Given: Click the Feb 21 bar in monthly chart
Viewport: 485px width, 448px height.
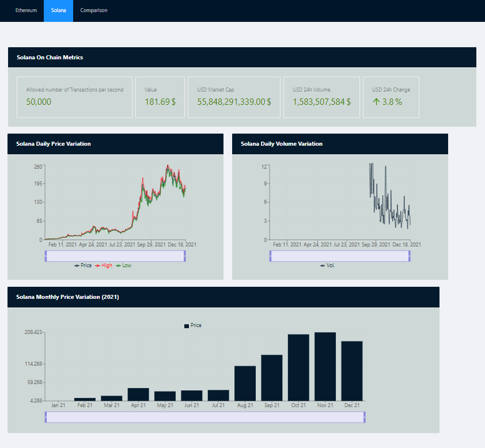Looking at the screenshot, I should click(x=85, y=400).
